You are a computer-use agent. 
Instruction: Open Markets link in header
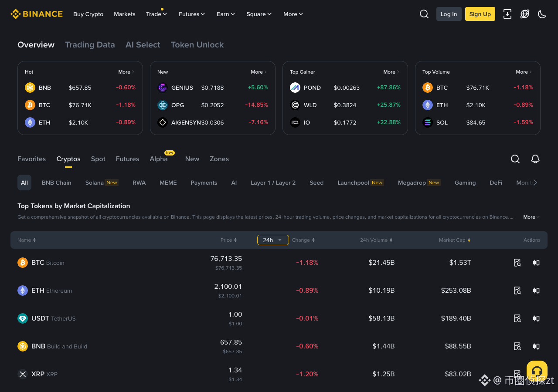click(x=125, y=14)
